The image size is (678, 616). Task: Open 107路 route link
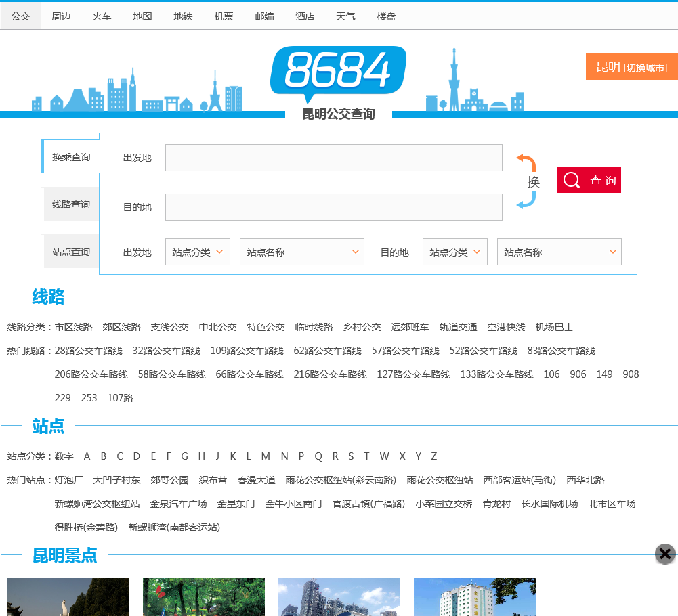pyautogui.click(x=120, y=398)
